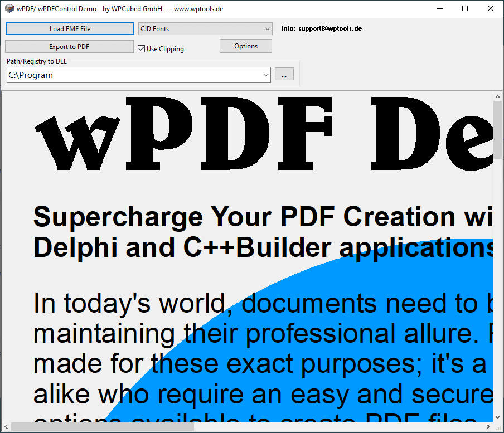
Task: Click the vertical scrollbar up arrow
Action: pyautogui.click(x=497, y=96)
